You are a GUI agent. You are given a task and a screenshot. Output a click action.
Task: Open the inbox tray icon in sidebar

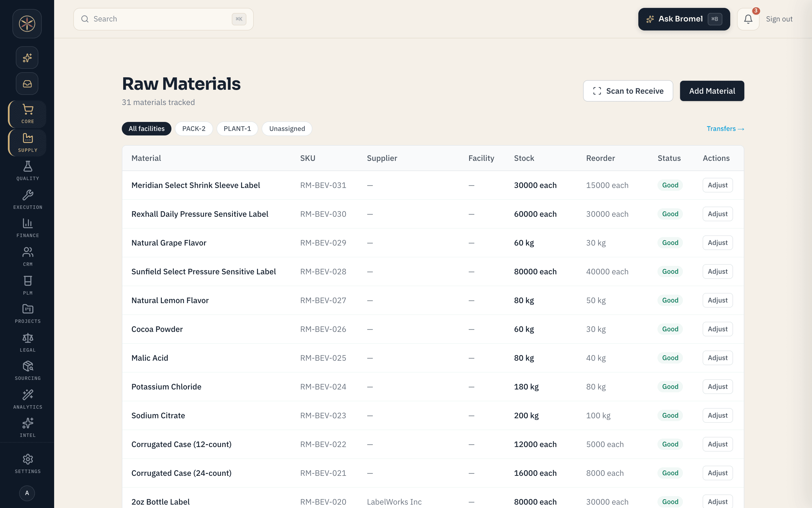pyautogui.click(x=27, y=84)
